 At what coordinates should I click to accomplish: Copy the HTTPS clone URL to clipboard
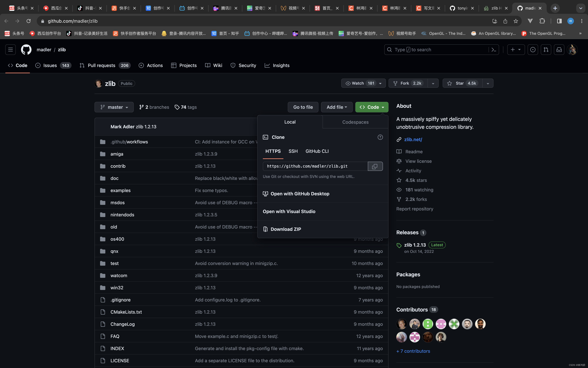pos(375,166)
